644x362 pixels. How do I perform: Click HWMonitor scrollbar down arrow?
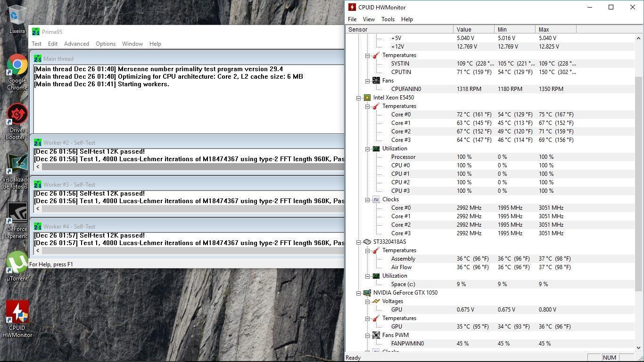click(x=639, y=348)
